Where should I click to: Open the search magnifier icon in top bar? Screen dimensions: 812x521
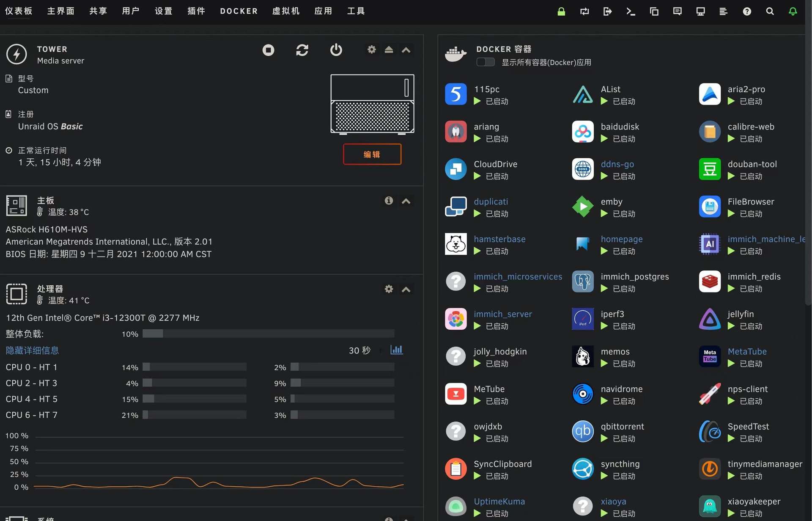point(770,11)
